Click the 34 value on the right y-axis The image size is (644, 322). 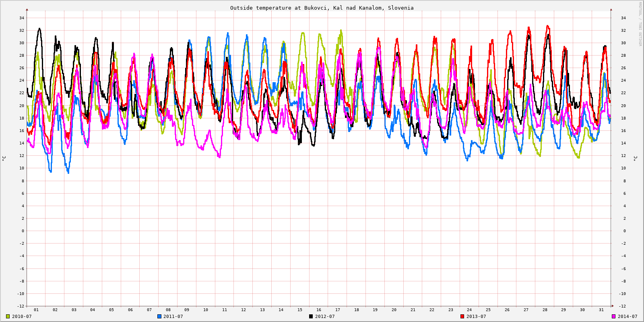coord(623,18)
